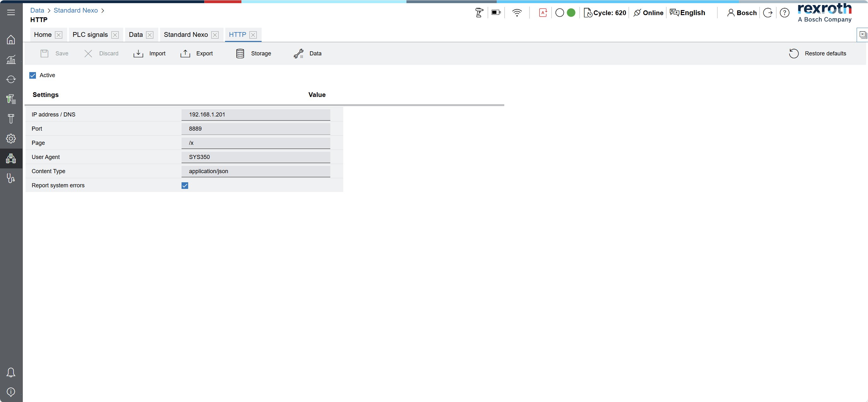The image size is (868, 402).
Task: Open the notifications bell
Action: pos(11,372)
